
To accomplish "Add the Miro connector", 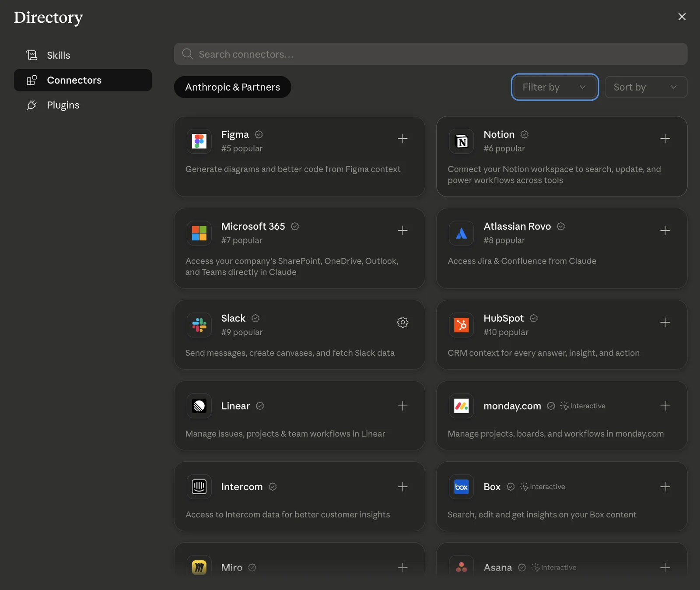I will [402, 568].
